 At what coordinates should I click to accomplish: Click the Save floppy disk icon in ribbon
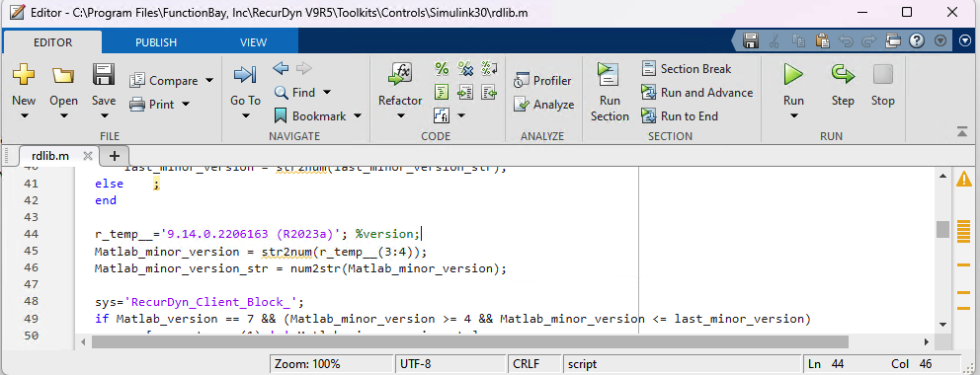[103, 75]
